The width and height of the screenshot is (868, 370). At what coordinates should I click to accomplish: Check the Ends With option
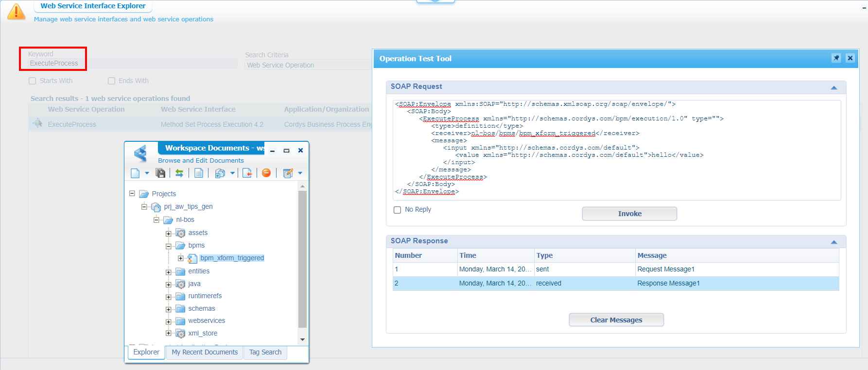112,81
